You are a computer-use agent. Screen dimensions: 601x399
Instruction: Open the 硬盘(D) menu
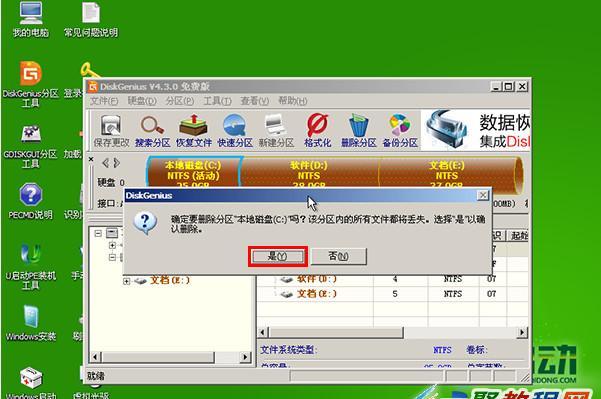142,101
